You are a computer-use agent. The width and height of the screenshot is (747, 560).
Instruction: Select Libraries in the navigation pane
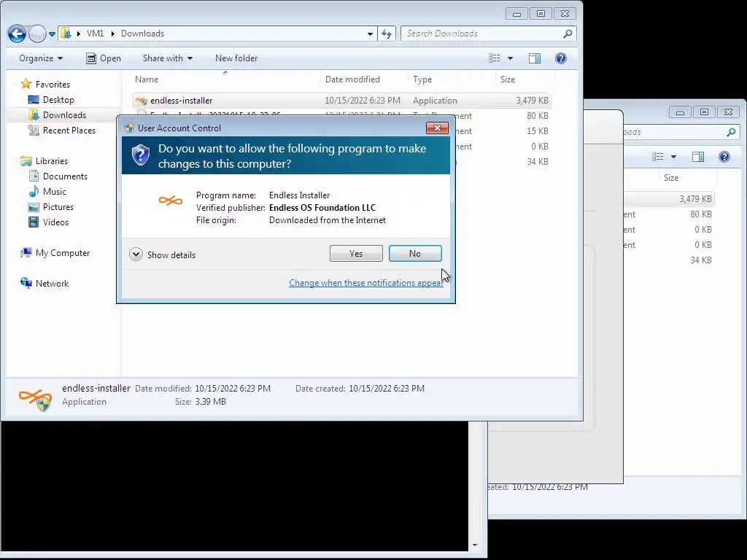[x=44, y=161]
